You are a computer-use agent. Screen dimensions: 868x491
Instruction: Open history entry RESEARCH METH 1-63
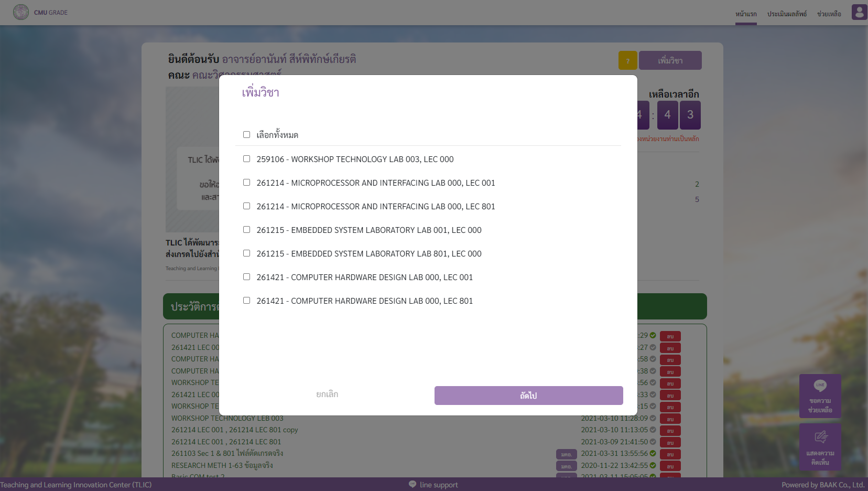coord(222,465)
